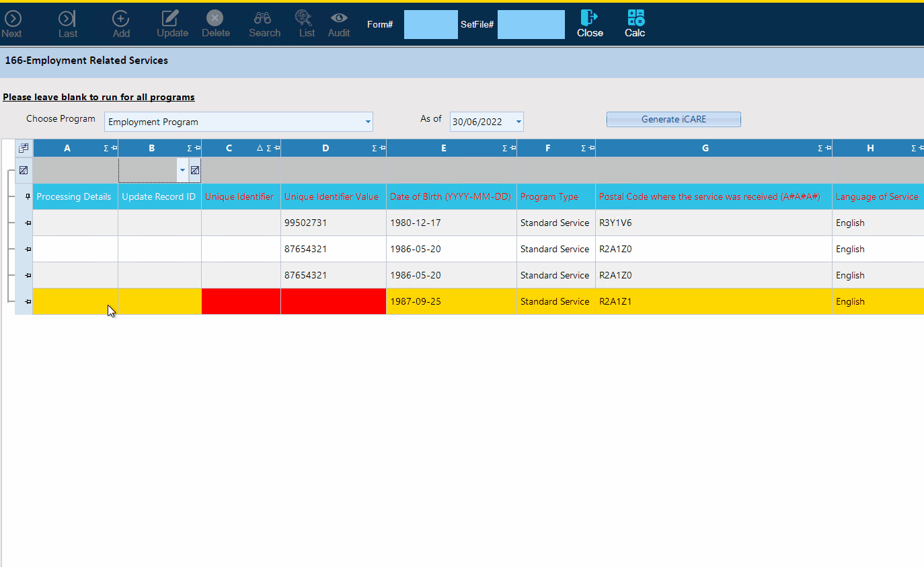Click the grid field chooser icon

pyautogui.click(x=24, y=148)
